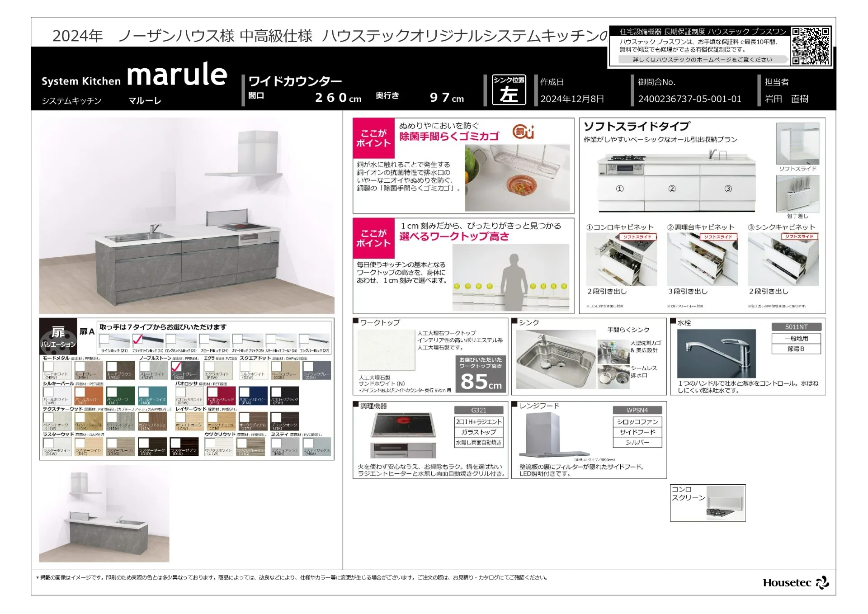The height and width of the screenshot is (614, 868).
Task: Select the パールリーフ (J4L) green swatch
Action: (x=120, y=396)
